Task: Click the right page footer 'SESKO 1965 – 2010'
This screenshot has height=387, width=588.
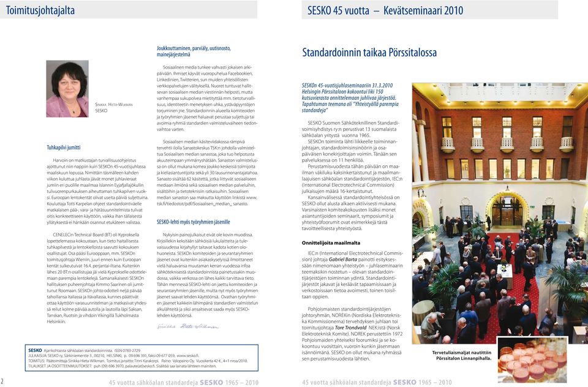Action: (x=422, y=383)
